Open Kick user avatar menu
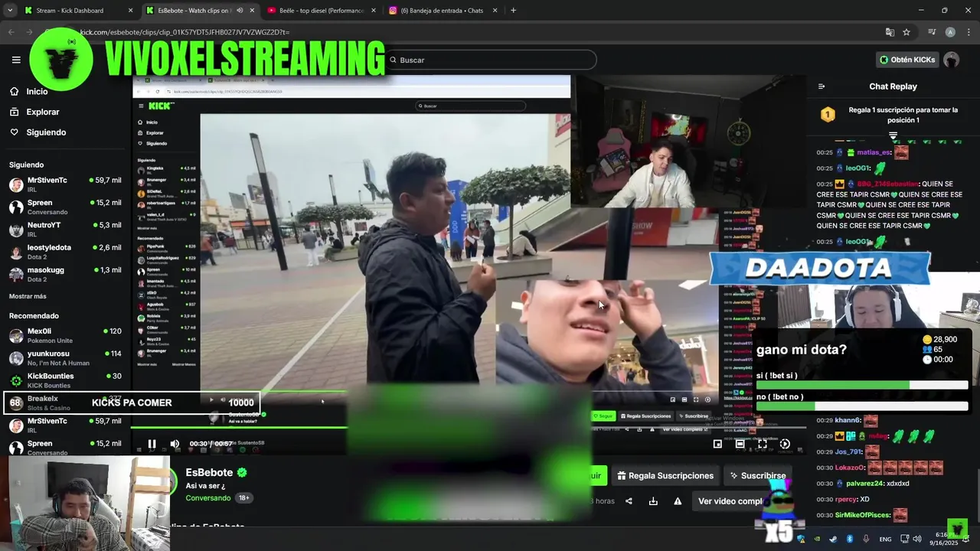The height and width of the screenshot is (551, 980). point(952,60)
